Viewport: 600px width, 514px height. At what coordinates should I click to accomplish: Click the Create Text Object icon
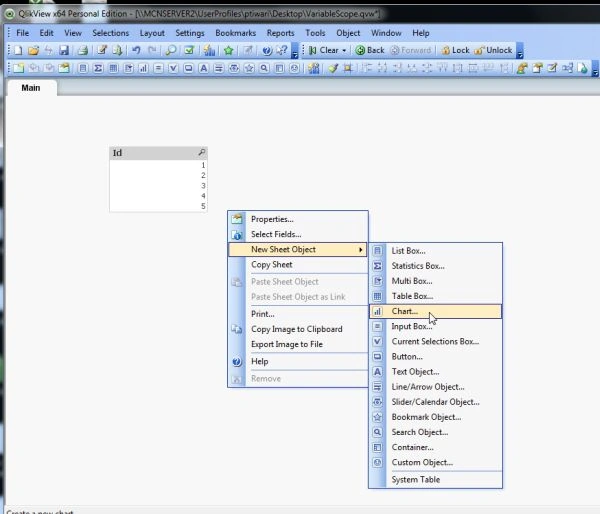pyautogui.click(x=204, y=69)
